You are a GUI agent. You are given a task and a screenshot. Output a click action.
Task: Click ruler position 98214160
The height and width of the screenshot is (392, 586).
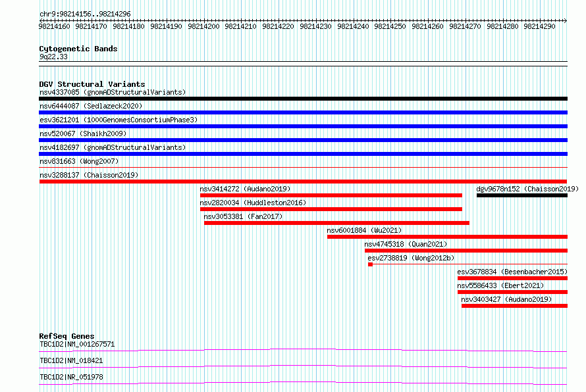tap(54, 26)
